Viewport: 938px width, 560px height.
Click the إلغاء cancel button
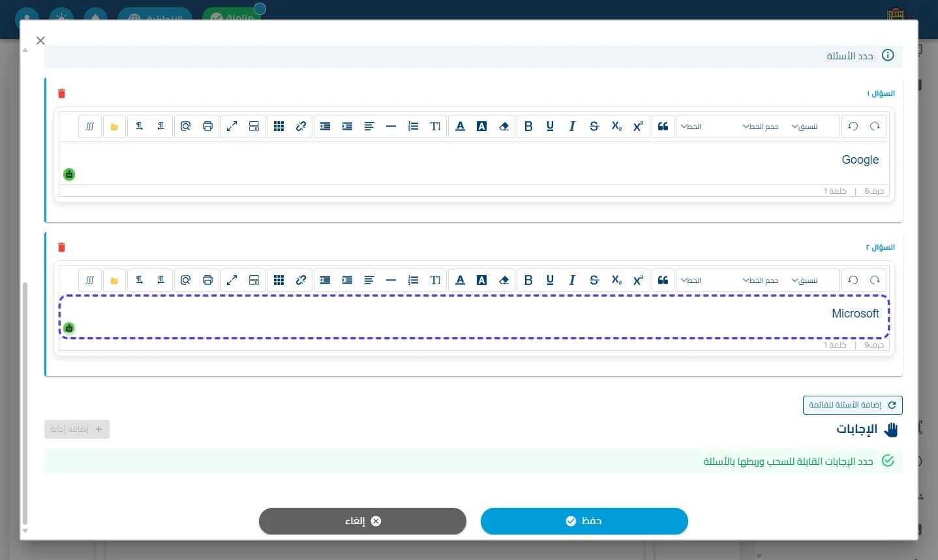click(x=363, y=521)
